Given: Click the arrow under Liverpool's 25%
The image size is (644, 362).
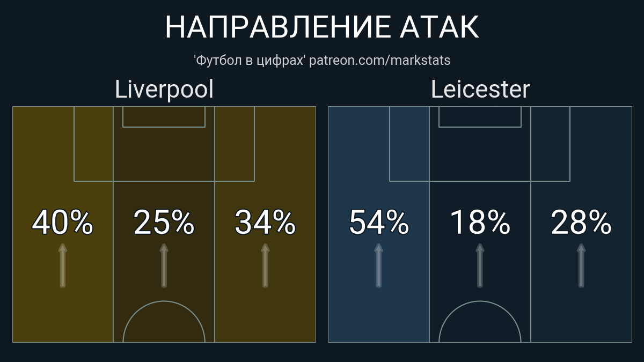Looking at the screenshot, I should coord(164,265).
